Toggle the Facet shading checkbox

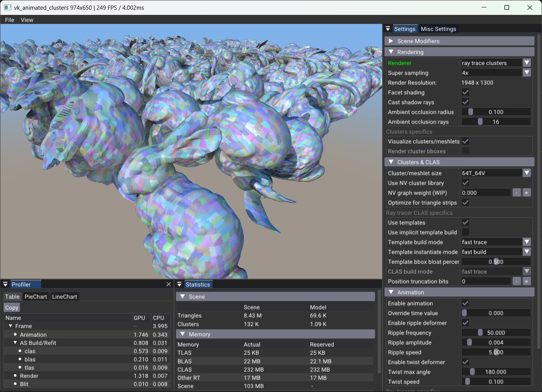[x=465, y=92]
